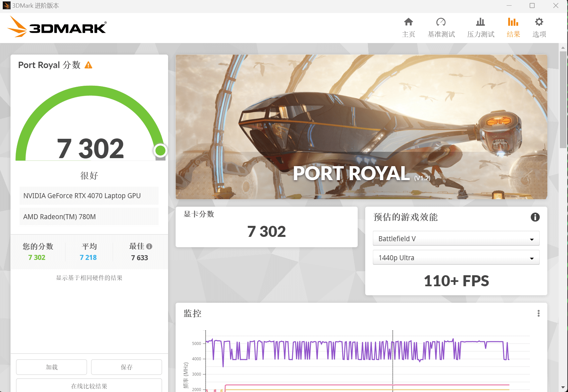Screen dimensions: 568x392
Task: Click the Port Royal banner image
Action: 361,127
